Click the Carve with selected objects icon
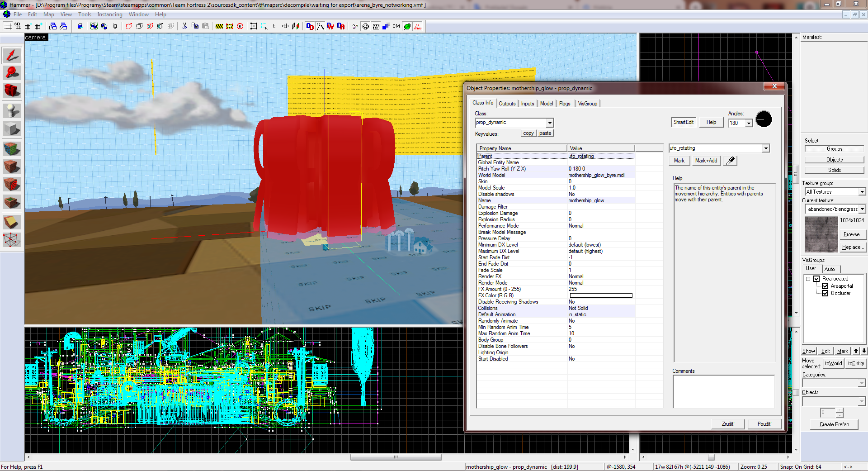The width and height of the screenshot is (868, 471). tap(80, 26)
